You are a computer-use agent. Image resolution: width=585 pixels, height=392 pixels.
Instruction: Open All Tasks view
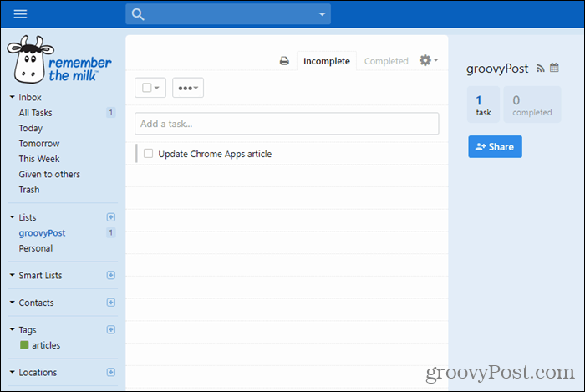35,113
